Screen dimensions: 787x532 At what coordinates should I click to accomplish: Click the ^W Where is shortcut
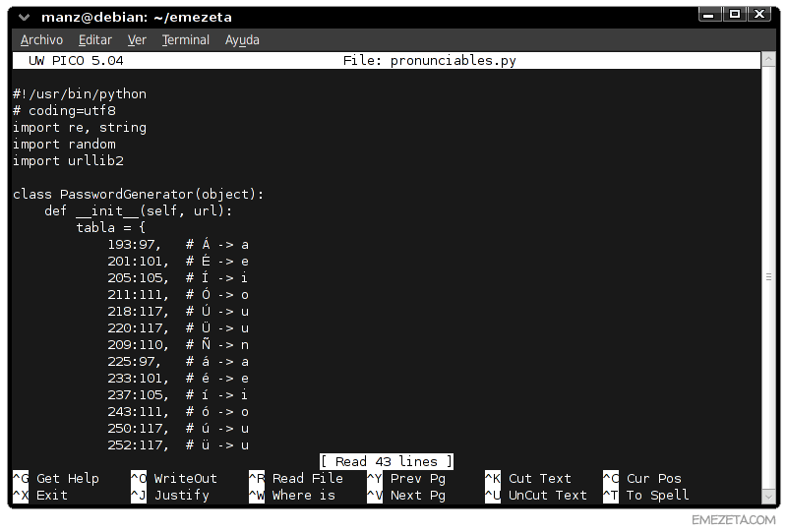point(292,495)
